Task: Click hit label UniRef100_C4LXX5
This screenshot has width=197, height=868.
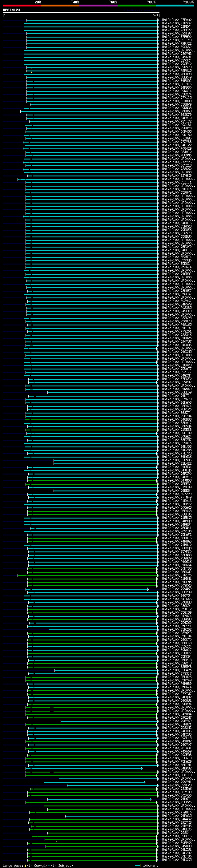Action: (176, 860)
